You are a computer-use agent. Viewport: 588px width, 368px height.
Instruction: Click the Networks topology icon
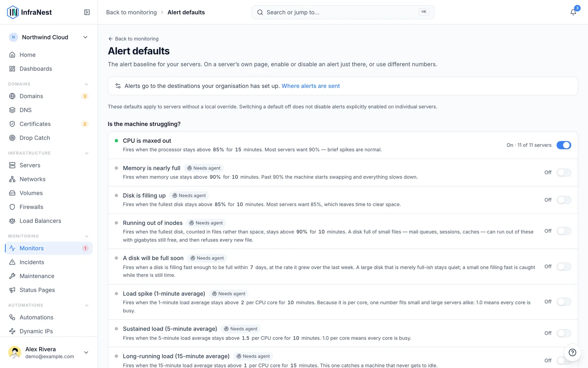[12, 179]
